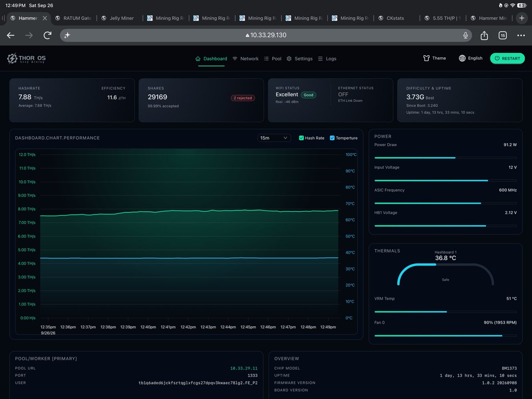Image resolution: width=532 pixels, height=399 pixels.
Task: Click the 3.73G best difficulty value
Action: point(415,97)
